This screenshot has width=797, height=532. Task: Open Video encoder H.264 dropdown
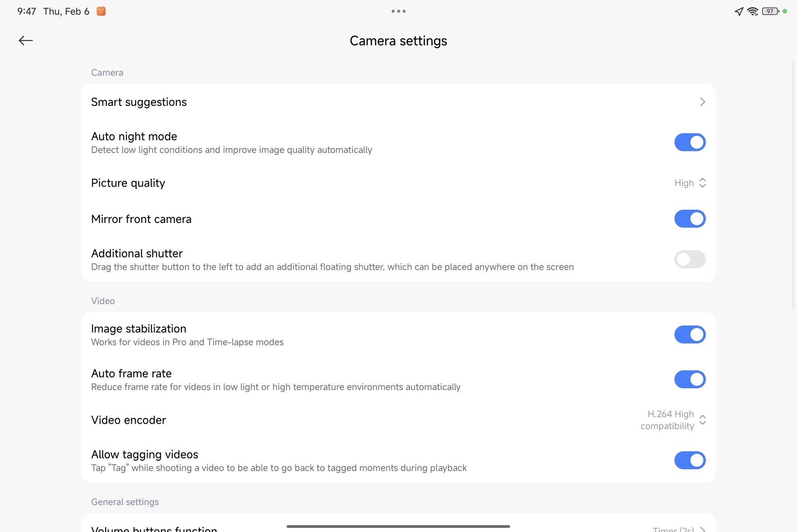673,420
